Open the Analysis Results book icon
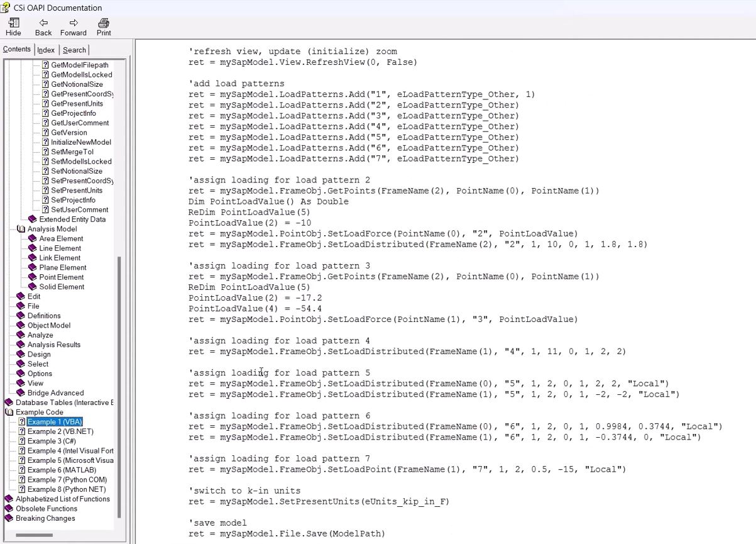756x544 pixels. click(x=21, y=344)
